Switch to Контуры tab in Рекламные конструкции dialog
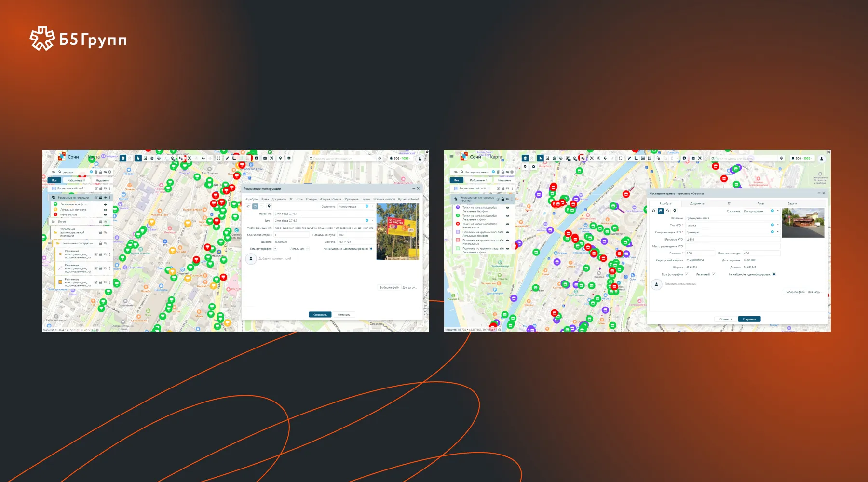Image resolution: width=868 pixels, height=482 pixels. point(311,199)
